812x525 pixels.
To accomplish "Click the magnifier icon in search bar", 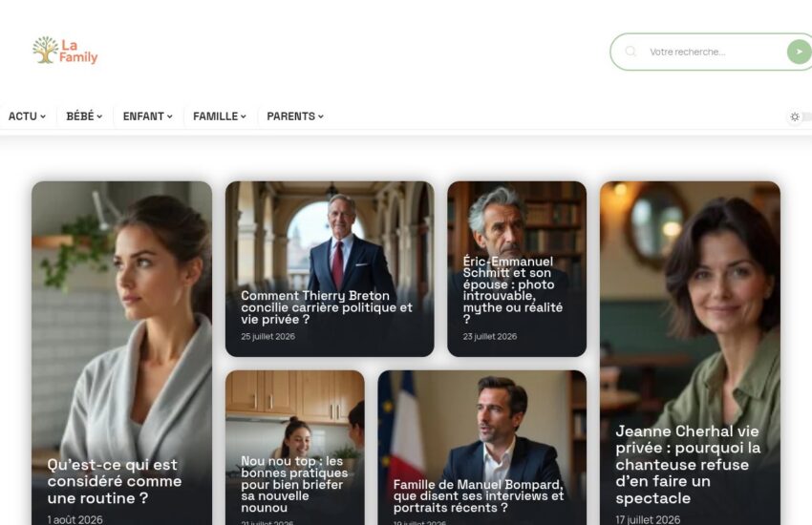I will [x=630, y=52].
